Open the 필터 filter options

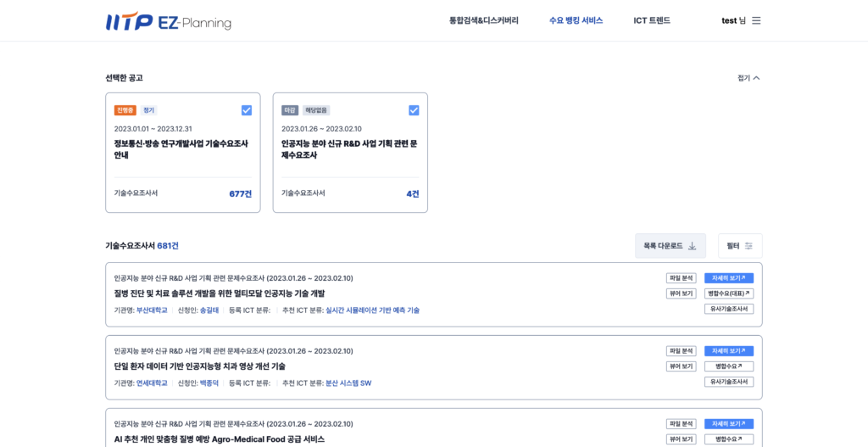tap(739, 246)
